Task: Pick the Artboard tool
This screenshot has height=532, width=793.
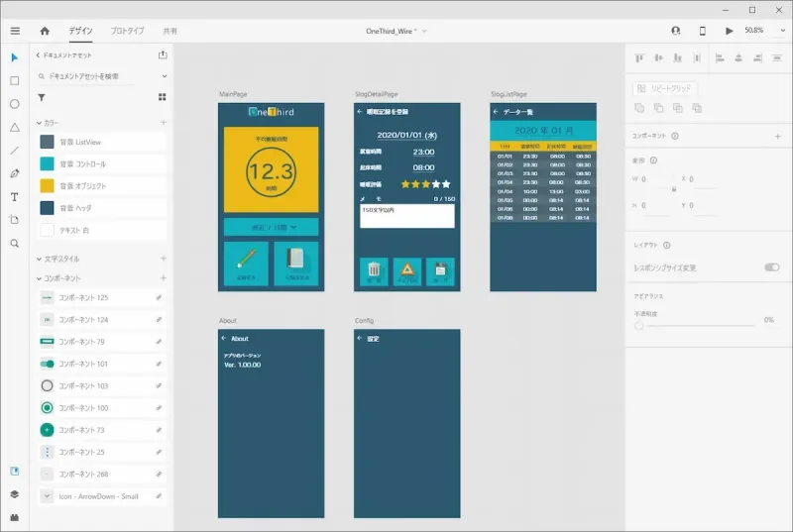Action: coord(15,220)
